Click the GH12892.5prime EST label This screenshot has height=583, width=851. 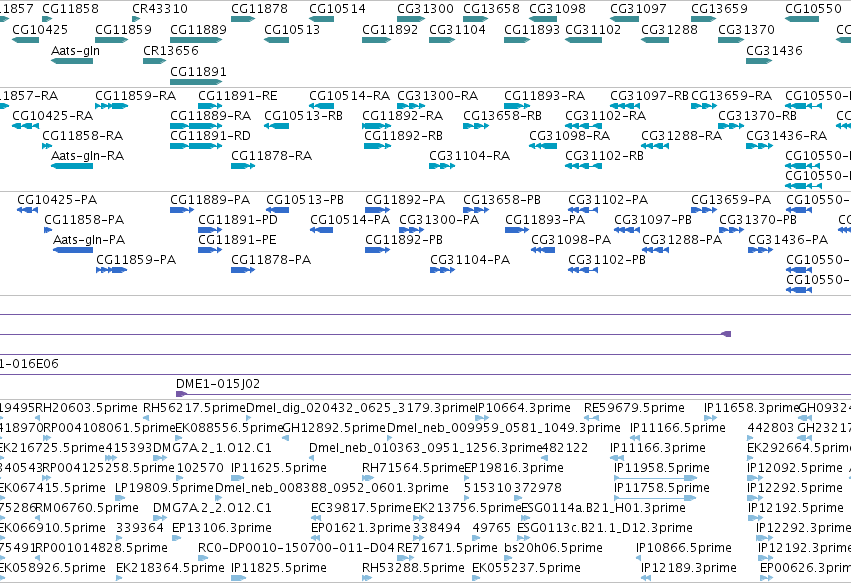click(x=334, y=428)
